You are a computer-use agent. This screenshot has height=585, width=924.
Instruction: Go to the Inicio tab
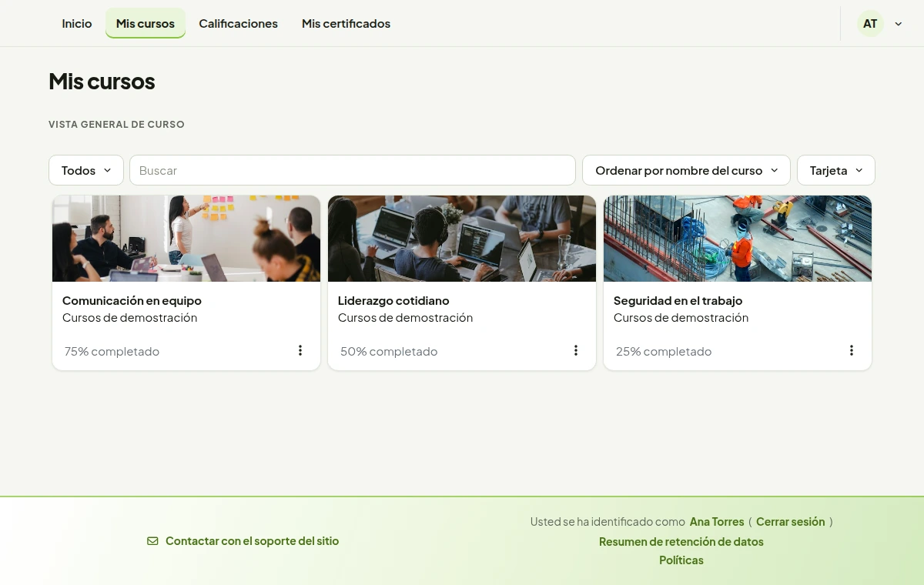click(x=77, y=24)
